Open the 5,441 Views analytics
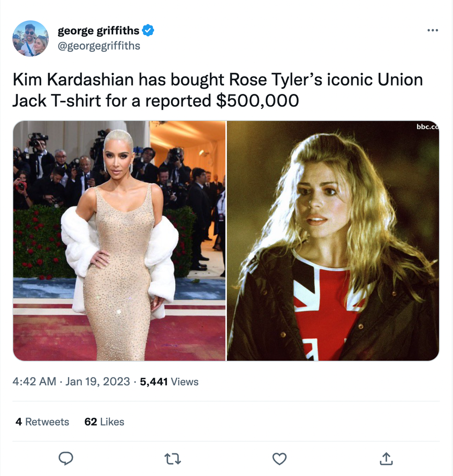Screen dimensions: 453x476 (x=169, y=382)
